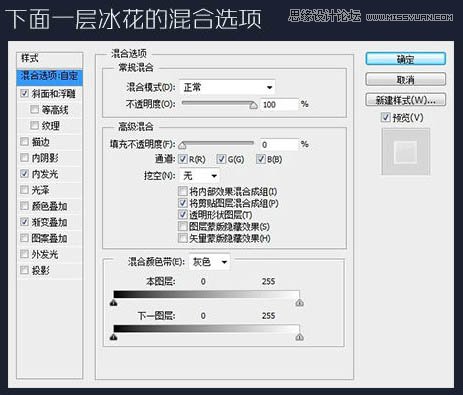Click the 填充不透明度 slider handle
Image resolution: width=463 pixels, height=395 pixels.
tap(182, 146)
